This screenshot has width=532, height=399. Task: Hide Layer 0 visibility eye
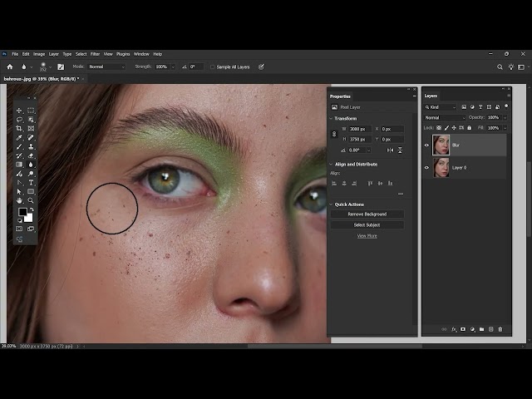point(426,168)
